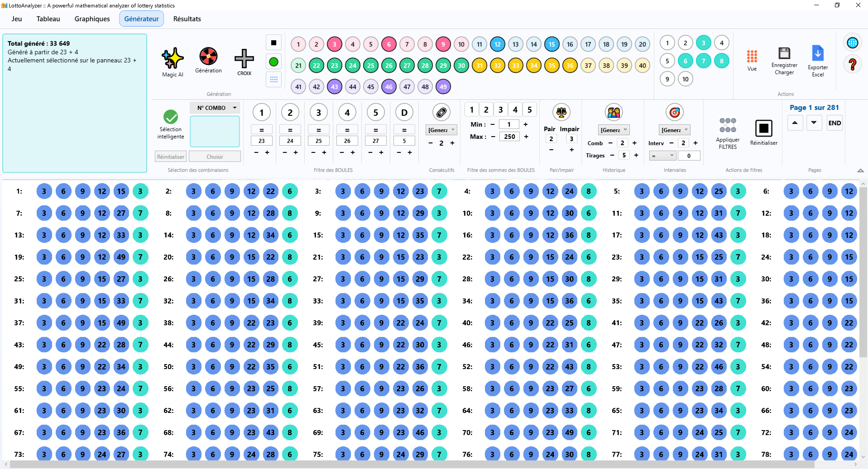Screen dimensions: 868x469
Task: Open the Graphiques tab
Action: (x=92, y=19)
